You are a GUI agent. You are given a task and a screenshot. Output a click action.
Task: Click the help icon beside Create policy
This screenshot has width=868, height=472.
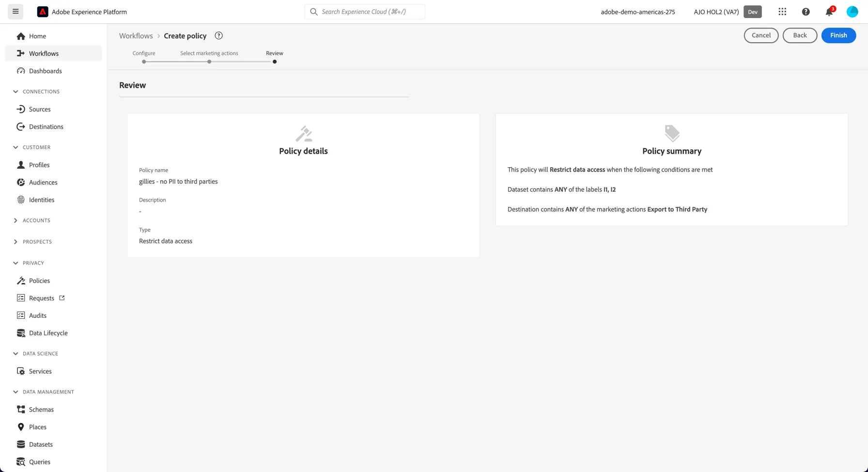[x=218, y=35]
